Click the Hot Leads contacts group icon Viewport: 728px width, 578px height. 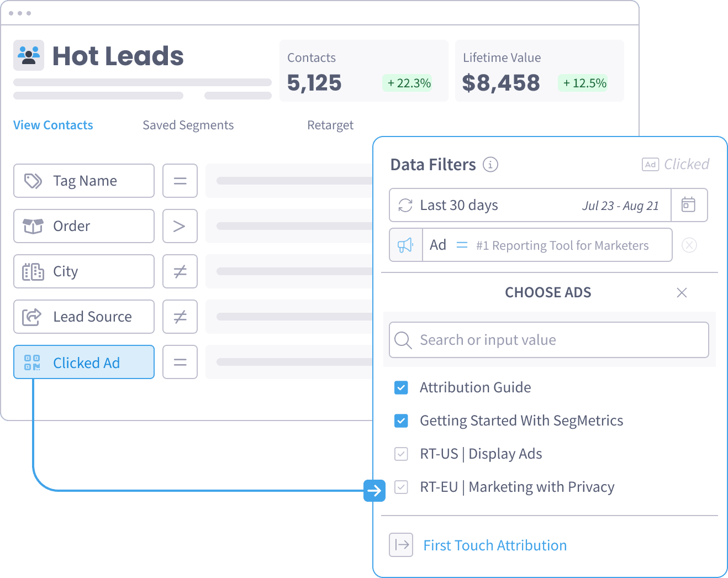pos(29,55)
